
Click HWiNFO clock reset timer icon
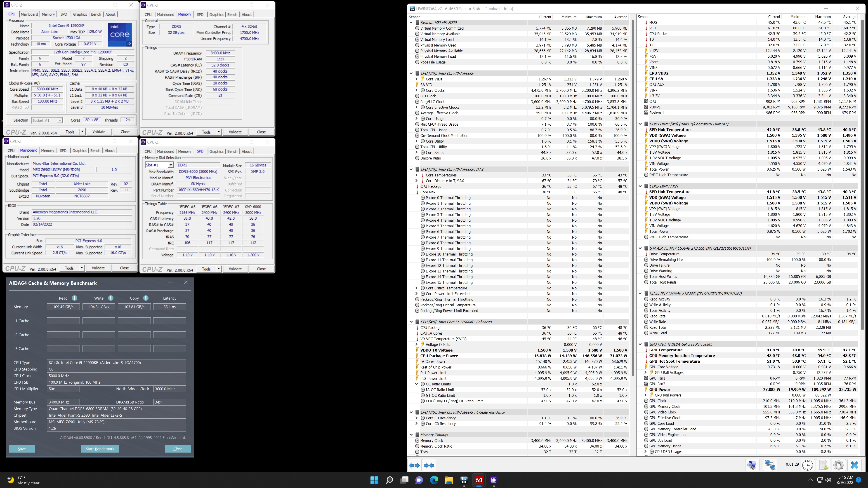tap(808, 465)
